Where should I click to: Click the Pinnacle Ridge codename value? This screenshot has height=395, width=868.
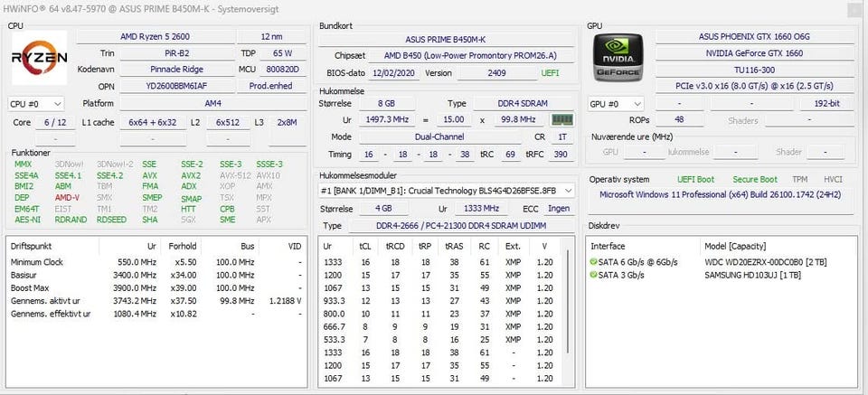coord(176,70)
